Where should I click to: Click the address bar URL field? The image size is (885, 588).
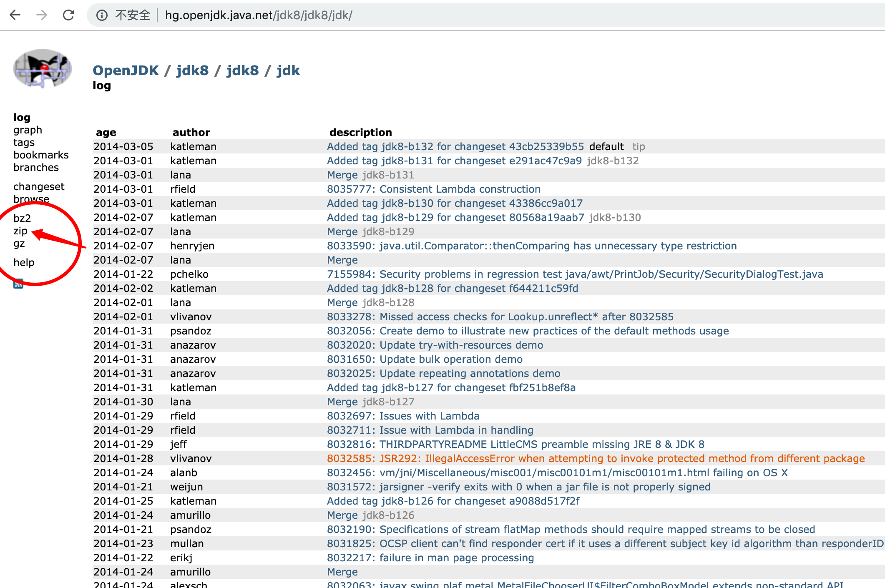click(259, 15)
